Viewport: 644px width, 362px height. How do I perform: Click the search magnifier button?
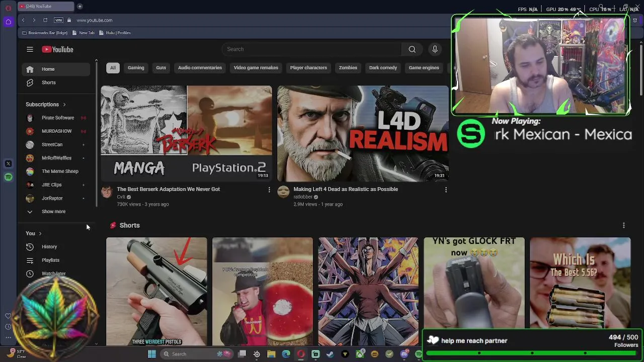[412, 49]
